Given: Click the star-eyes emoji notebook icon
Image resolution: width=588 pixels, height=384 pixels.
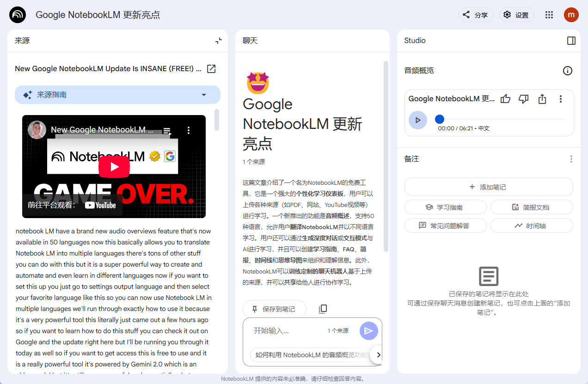Looking at the screenshot, I should [258, 83].
